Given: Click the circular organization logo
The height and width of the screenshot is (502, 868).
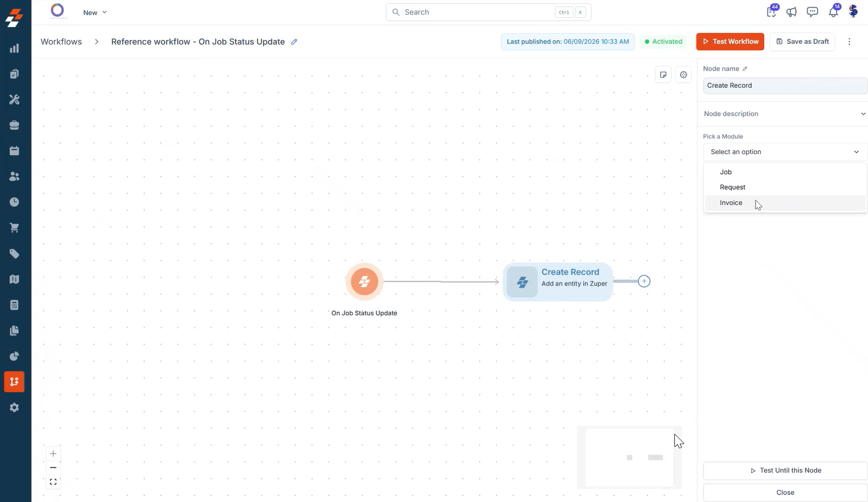Looking at the screenshot, I should pos(57,10).
